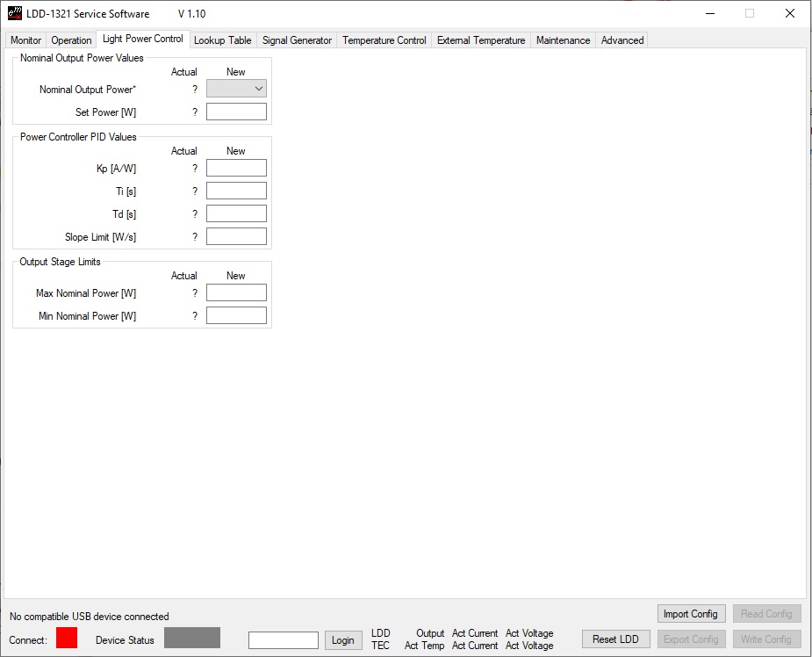The width and height of the screenshot is (812, 657).
Task: Click the LDD-1321 app icon in title bar
Action: click(x=15, y=13)
